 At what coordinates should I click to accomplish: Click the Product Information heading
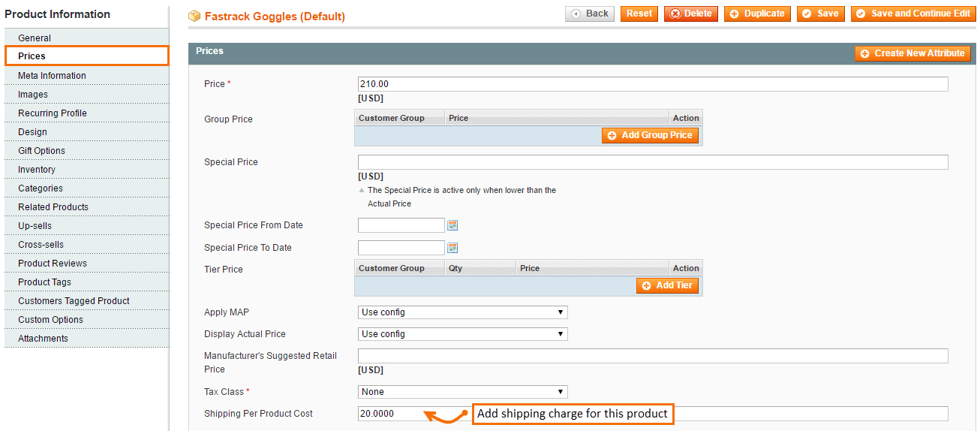coord(57,14)
